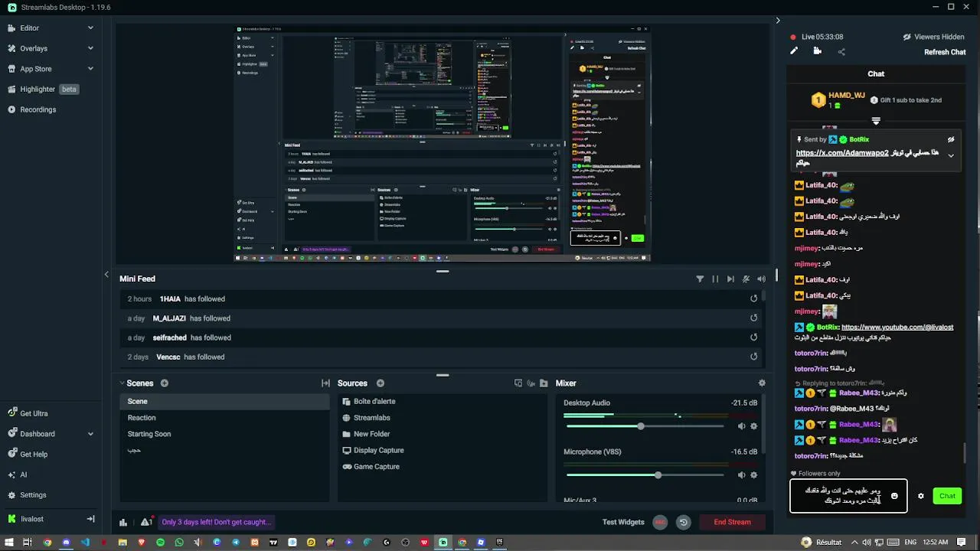The height and width of the screenshot is (551, 980).
Task: Replay the 1HAIA follow alert
Action: (754, 299)
